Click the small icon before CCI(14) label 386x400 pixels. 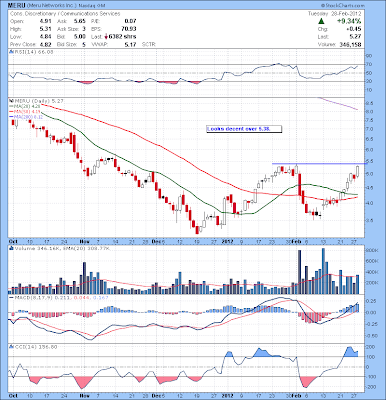(10, 347)
